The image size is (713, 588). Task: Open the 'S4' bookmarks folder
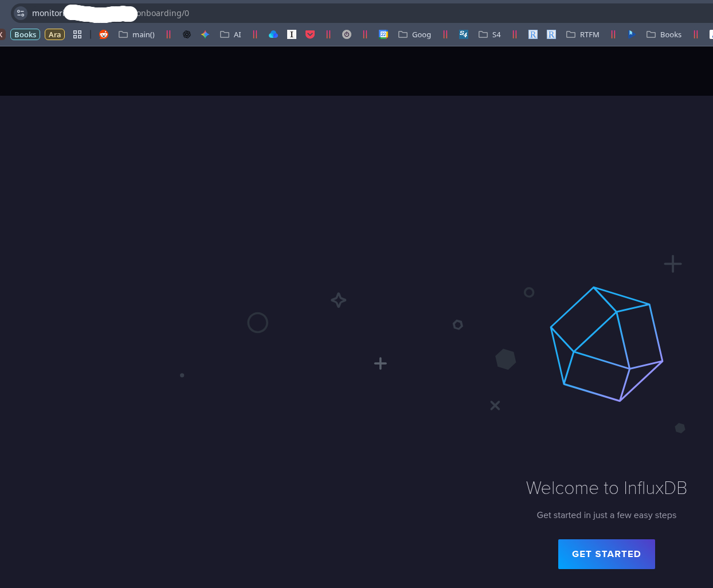click(x=489, y=34)
